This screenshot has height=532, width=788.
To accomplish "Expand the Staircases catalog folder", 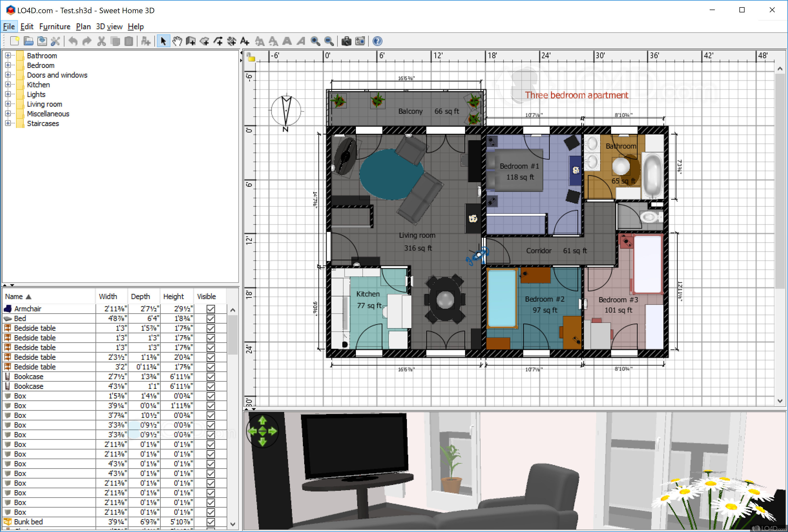I will (8, 123).
